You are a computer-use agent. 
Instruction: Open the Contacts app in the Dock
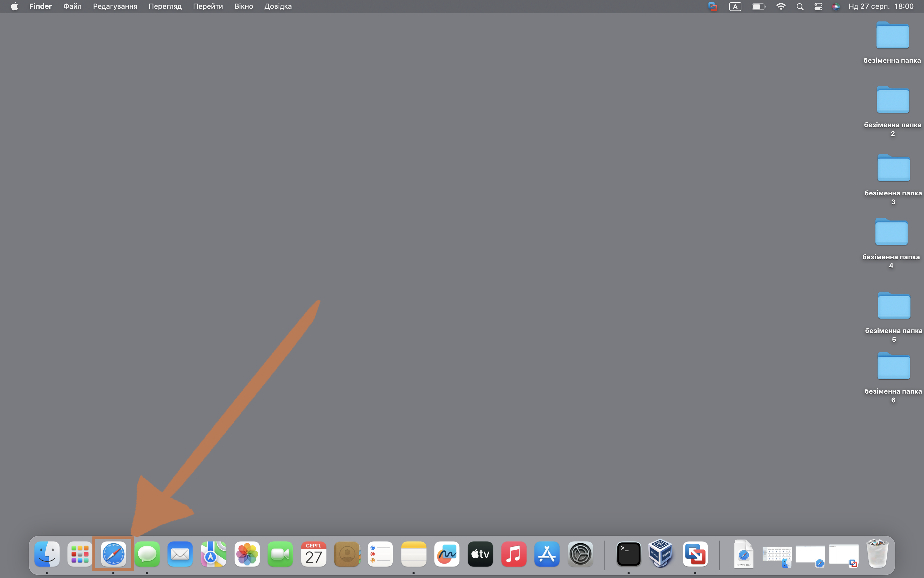347,554
